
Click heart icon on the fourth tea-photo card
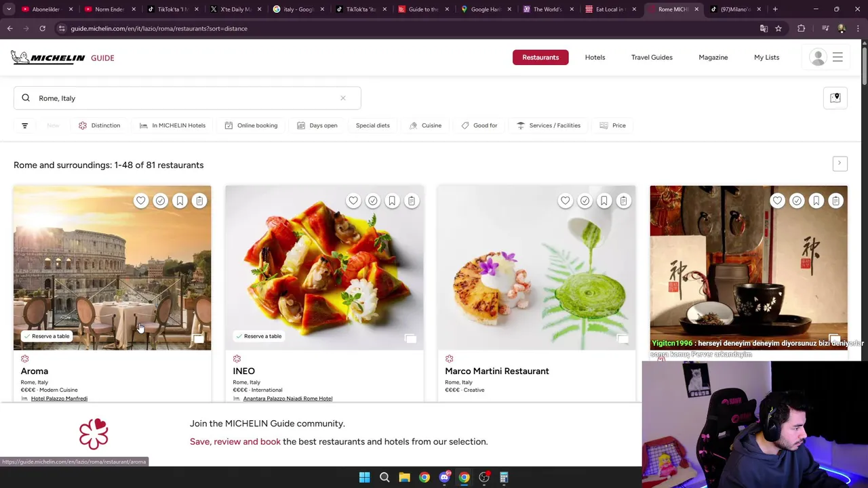click(777, 201)
